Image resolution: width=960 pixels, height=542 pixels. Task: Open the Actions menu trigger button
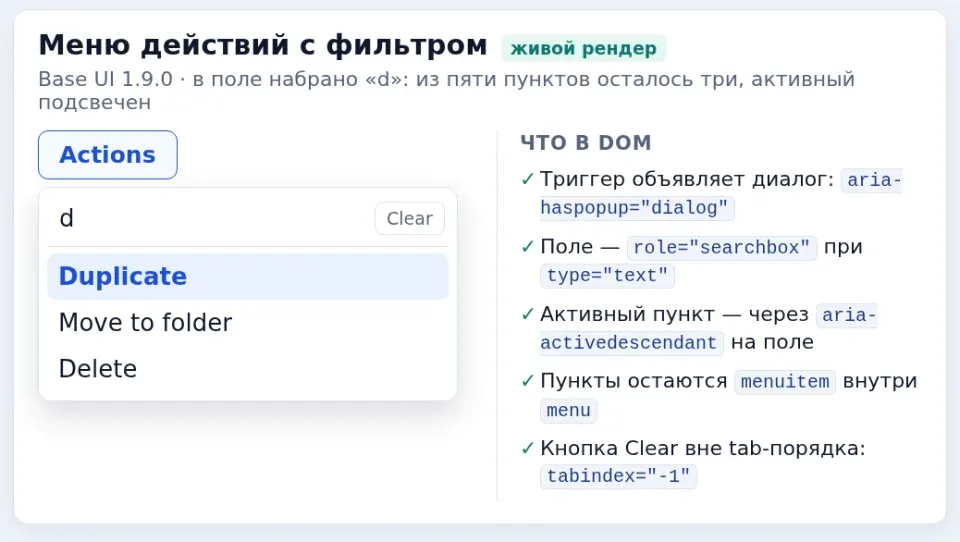[108, 155]
